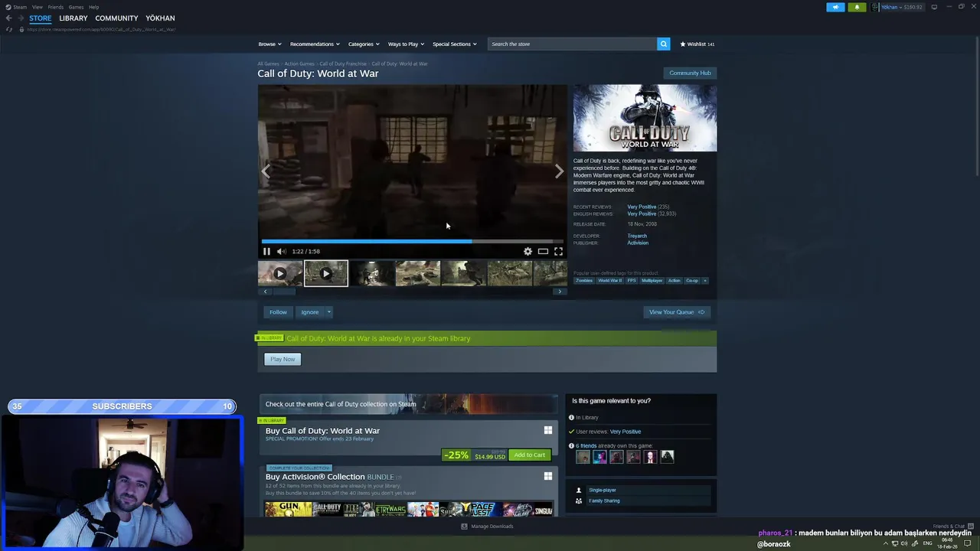Image resolution: width=980 pixels, height=551 pixels.
Task: Click the World War II tag
Action: coord(609,280)
